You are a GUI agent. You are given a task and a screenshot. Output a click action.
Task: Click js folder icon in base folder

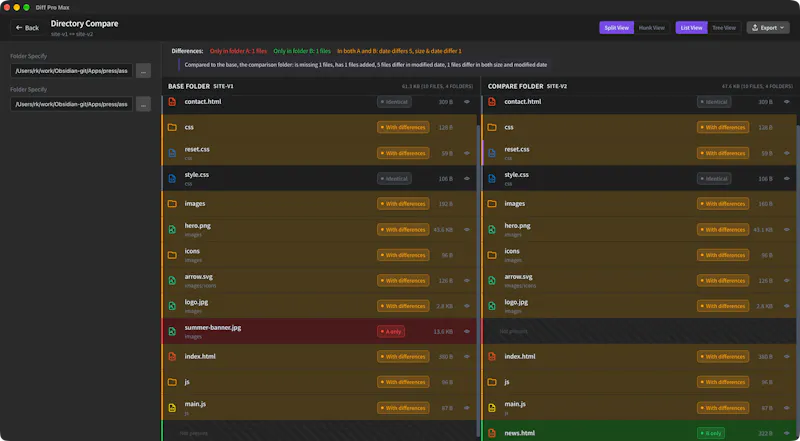tap(172, 382)
